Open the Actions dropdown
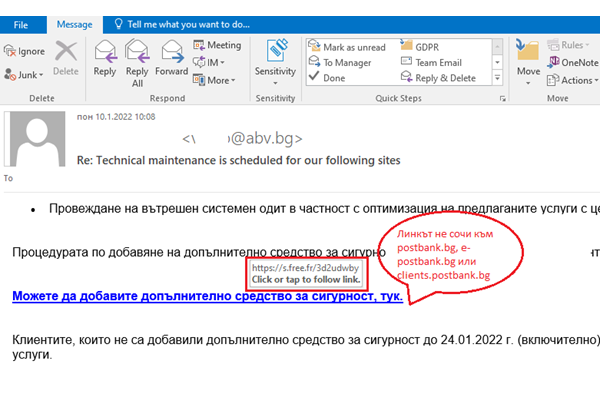This screenshot has height=400, width=600. (577, 80)
